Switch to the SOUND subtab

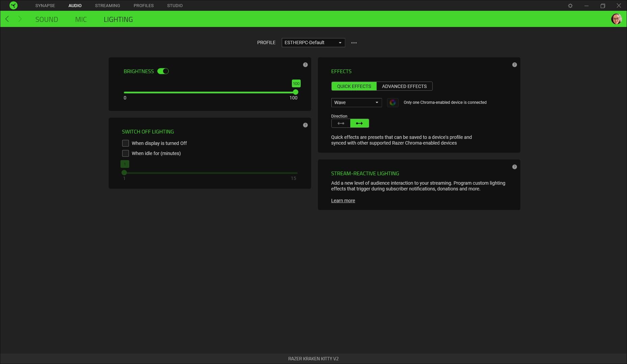tap(47, 20)
